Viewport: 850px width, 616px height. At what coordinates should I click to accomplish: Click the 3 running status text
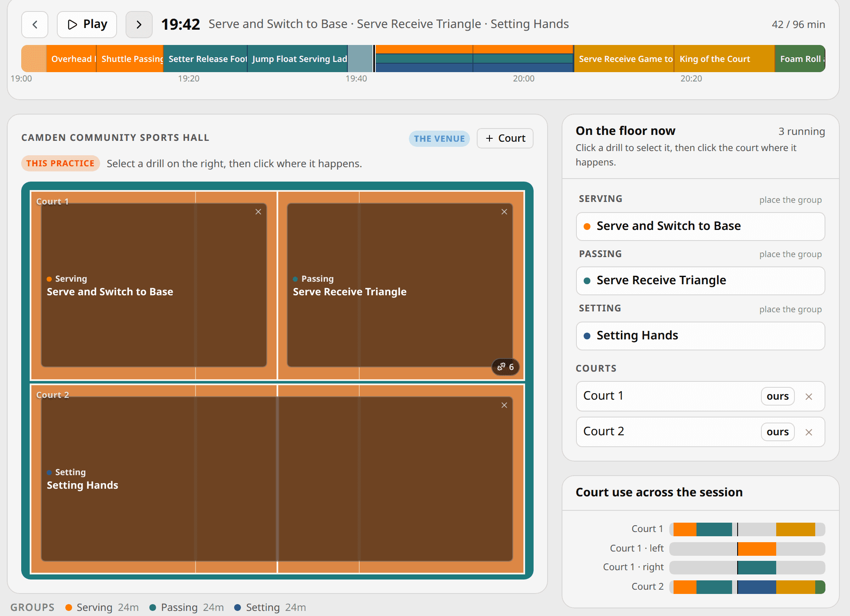coord(802,132)
